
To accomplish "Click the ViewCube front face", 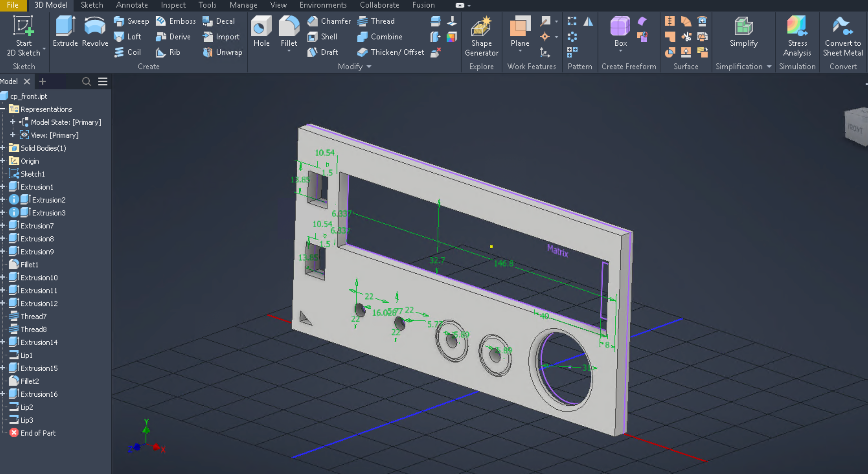I will coord(855,128).
